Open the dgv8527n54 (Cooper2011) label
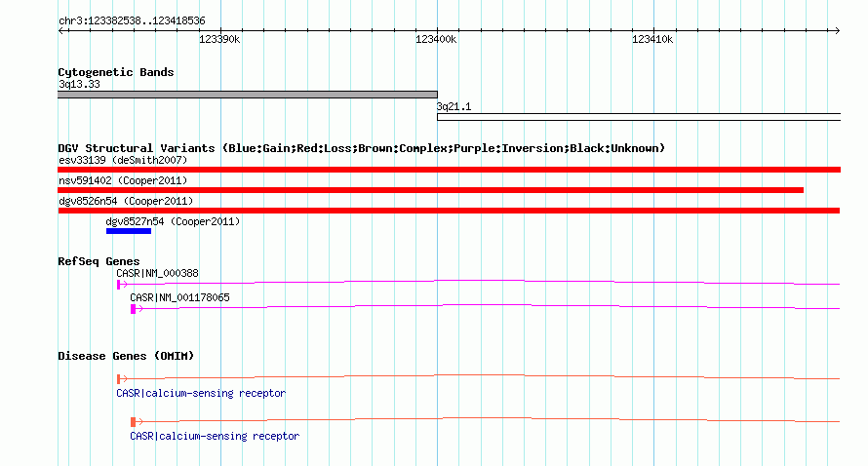Screen dimensions: 868x466 pyautogui.click(x=173, y=221)
